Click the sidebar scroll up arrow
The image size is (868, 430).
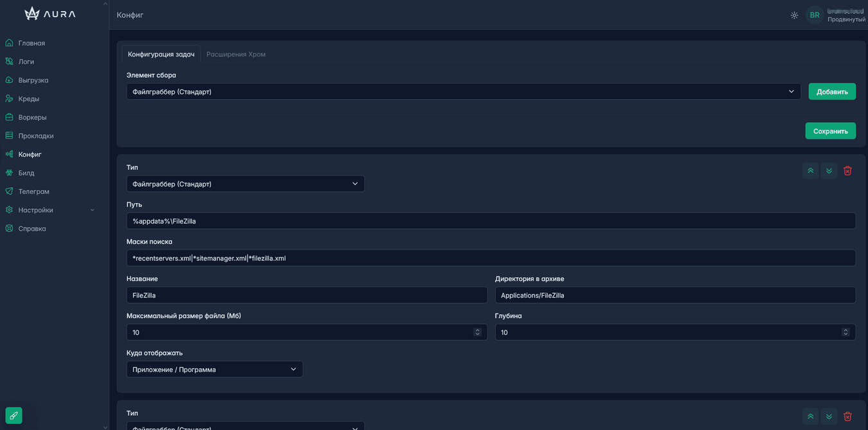tap(105, 3)
